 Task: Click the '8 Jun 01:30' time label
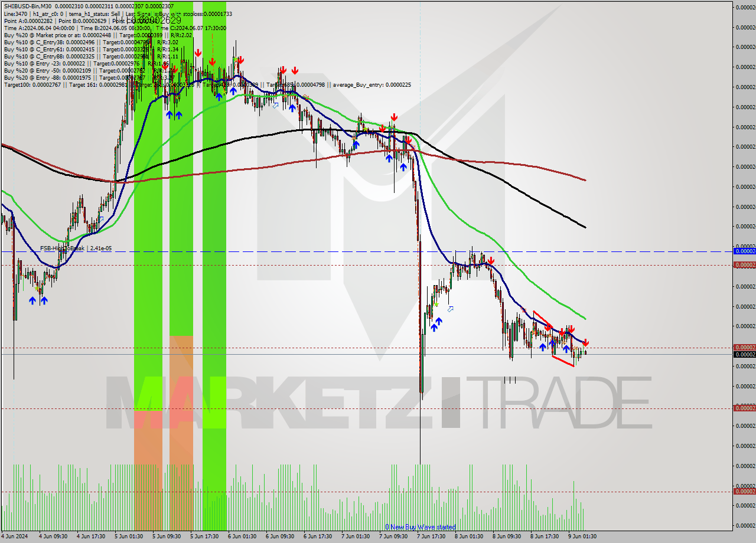coord(468,537)
